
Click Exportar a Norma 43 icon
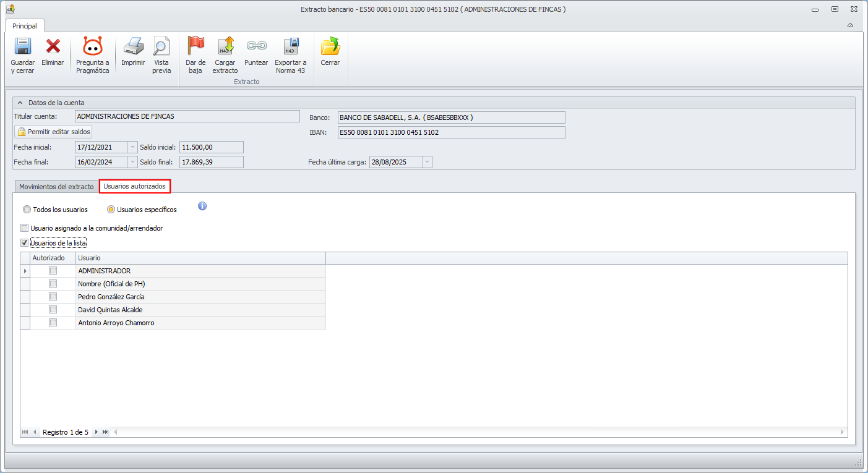pos(291,46)
